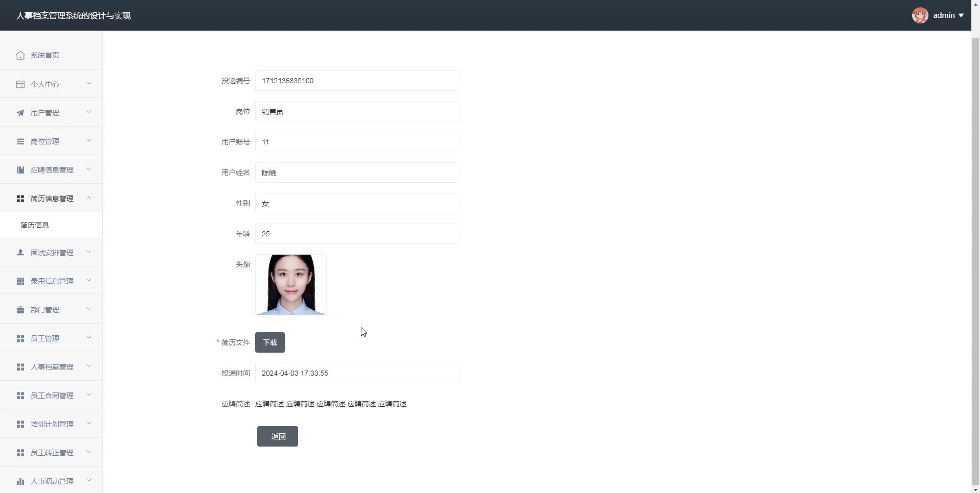This screenshot has width=980, height=493.
Task: Expand the 部门管理 chevron
Action: click(x=89, y=309)
